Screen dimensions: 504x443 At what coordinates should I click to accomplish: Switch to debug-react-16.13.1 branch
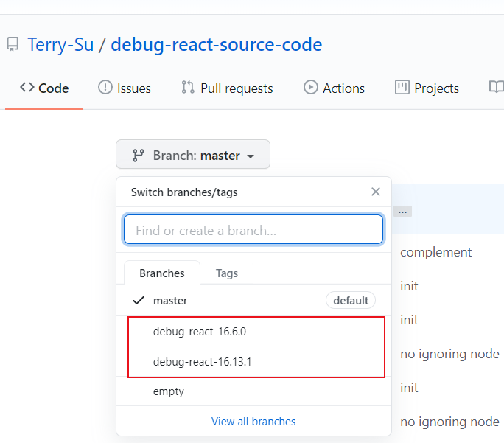[x=203, y=362]
